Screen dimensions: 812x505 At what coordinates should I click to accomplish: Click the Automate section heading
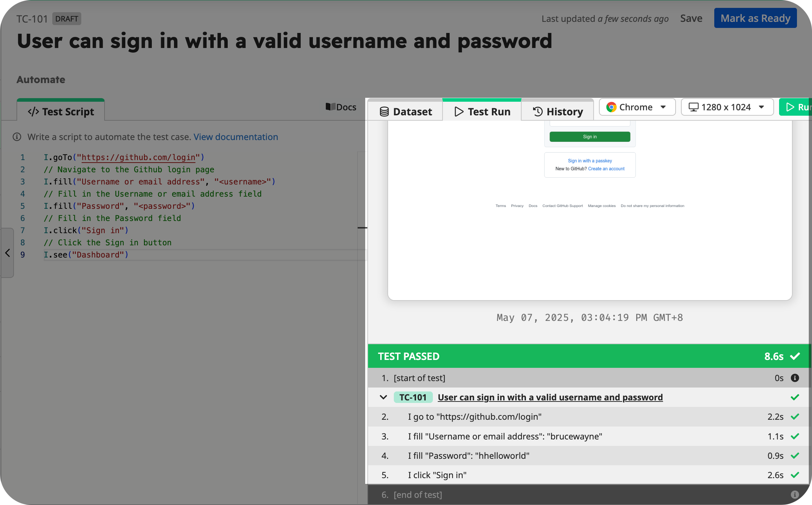(41, 80)
